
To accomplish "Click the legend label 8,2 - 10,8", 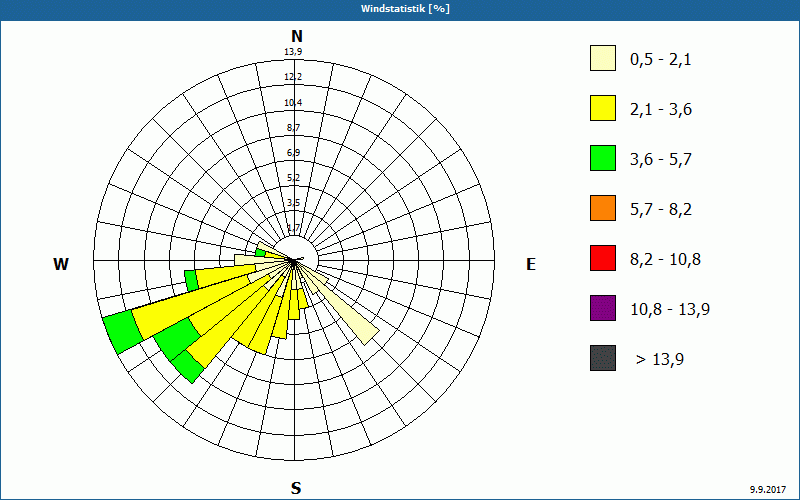I will point(665,260).
